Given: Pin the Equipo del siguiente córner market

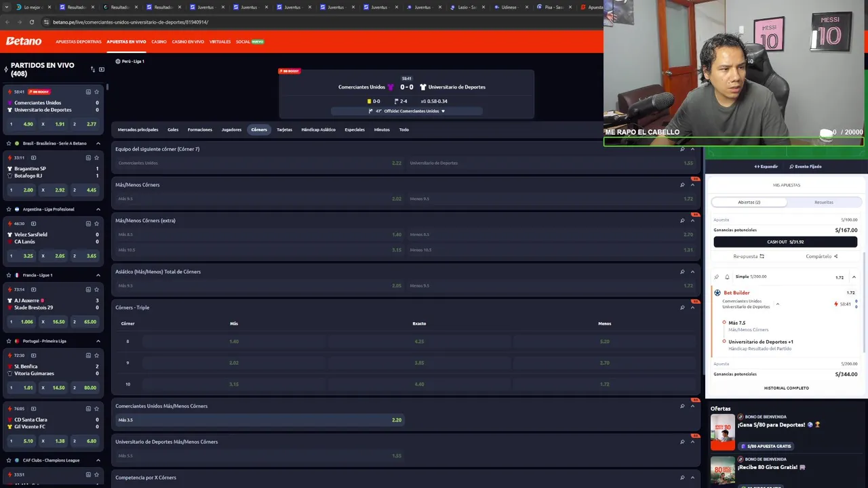Looking at the screenshot, I should [x=682, y=149].
